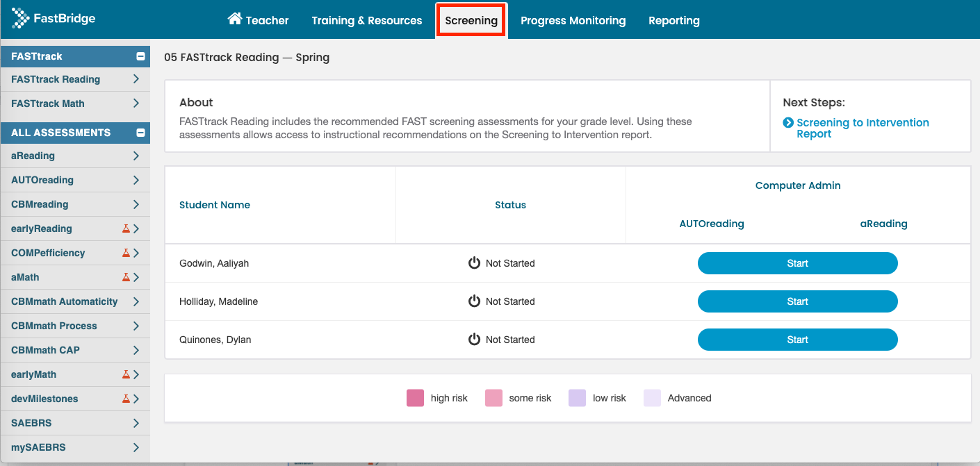Go to Progress Monitoring tab
Screen dimensions: 980x466
[573, 20]
